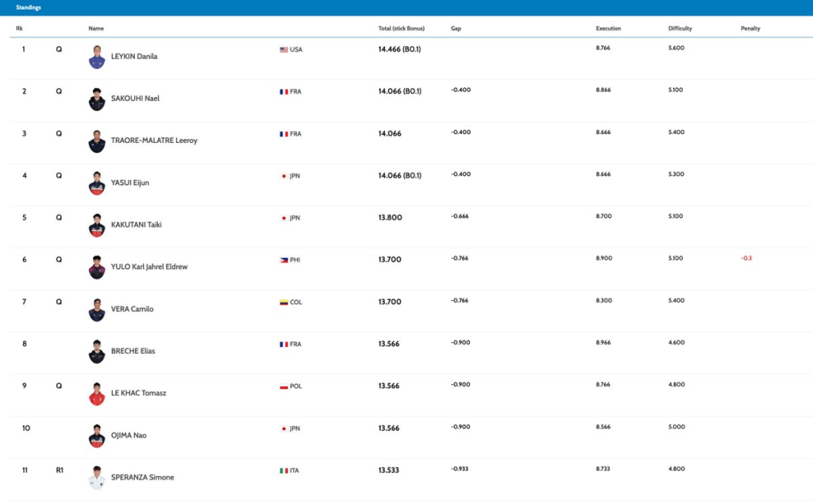Screen dimensions: 813x504
Task: Click the France flag icon beside Sakouhi Nael
Action: [283, 91]
